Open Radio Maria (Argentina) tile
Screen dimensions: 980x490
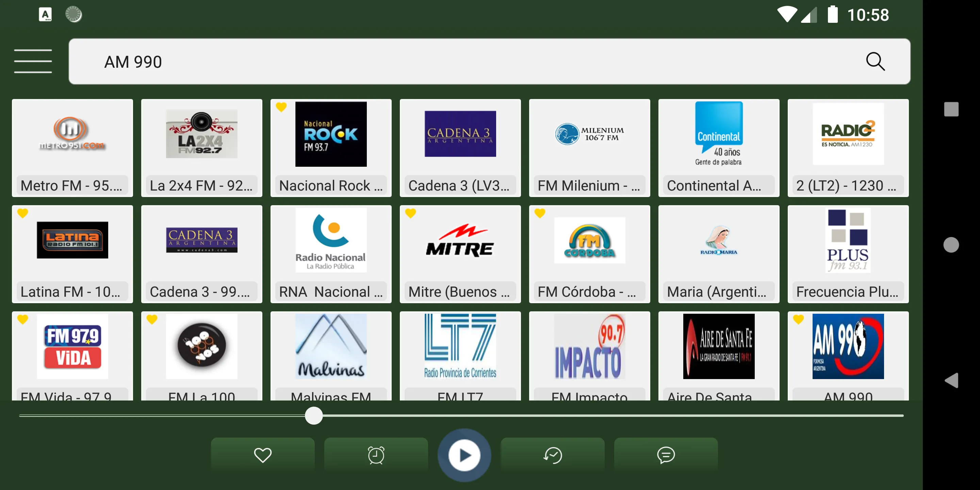pos(719,254)
